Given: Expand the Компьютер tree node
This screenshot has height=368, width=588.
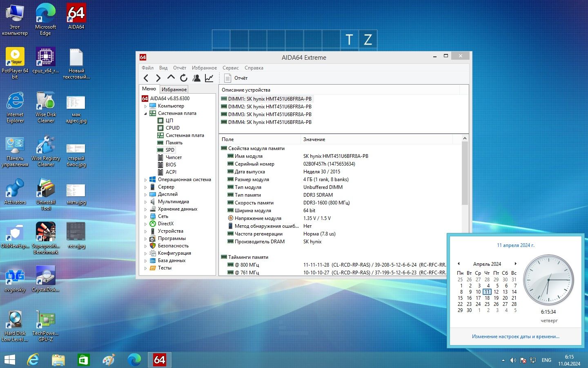Looking at the screenshot, I should [145, 106].
